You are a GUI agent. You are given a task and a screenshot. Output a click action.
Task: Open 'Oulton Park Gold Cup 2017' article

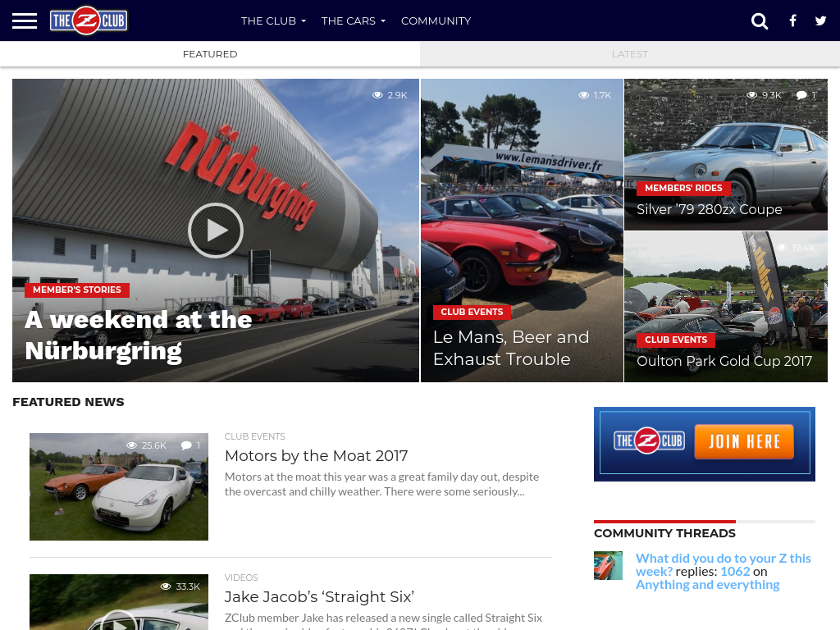(724, 361)
